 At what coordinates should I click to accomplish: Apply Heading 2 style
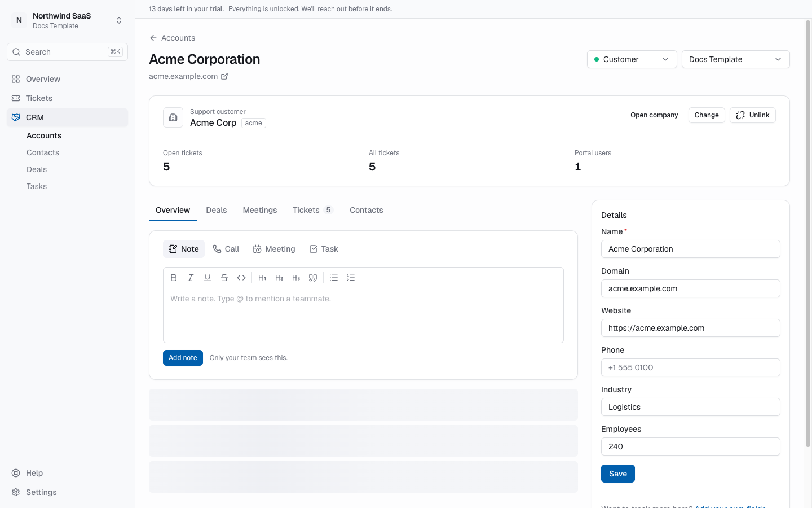279,278
